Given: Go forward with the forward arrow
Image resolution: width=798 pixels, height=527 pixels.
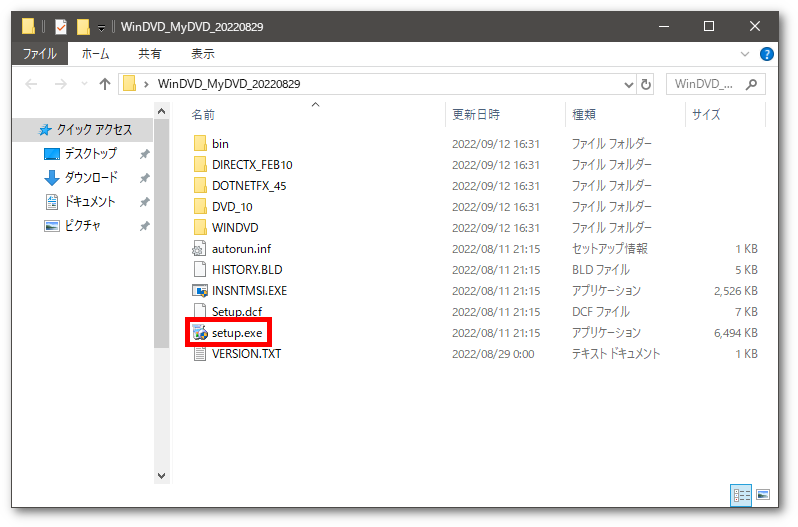Looking at the screenshot, I should pos(61,84).
